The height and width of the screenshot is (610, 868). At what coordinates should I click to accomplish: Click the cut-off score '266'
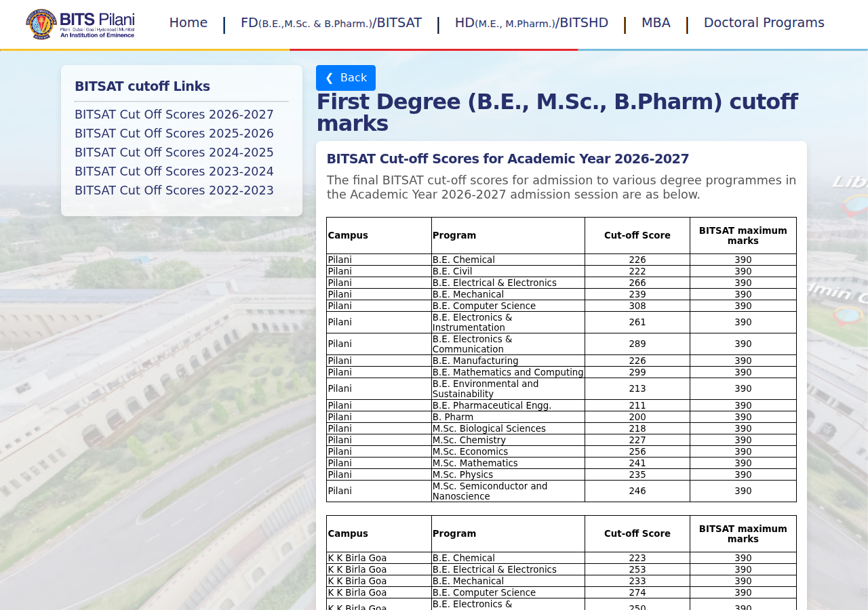[x=637, y=283]
